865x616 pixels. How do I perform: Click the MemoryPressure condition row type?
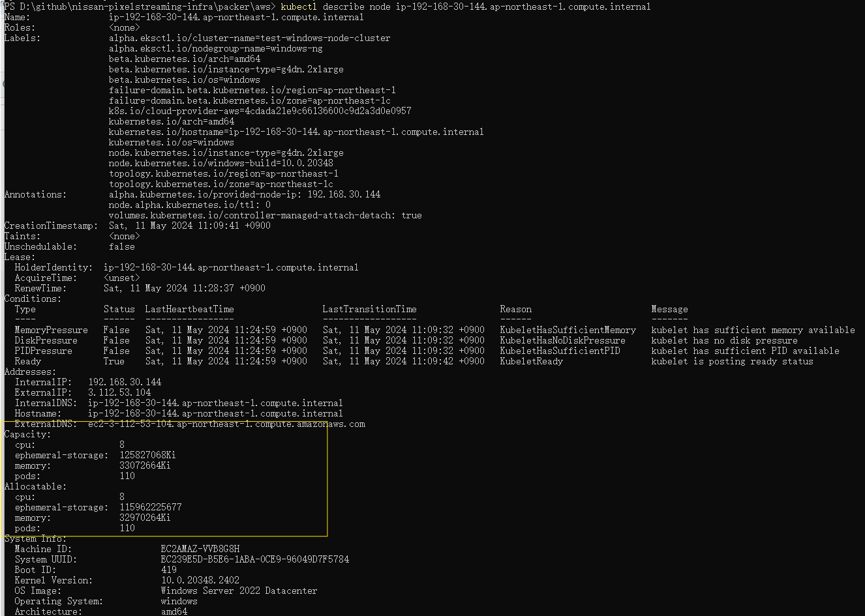(x=51, y=330)
